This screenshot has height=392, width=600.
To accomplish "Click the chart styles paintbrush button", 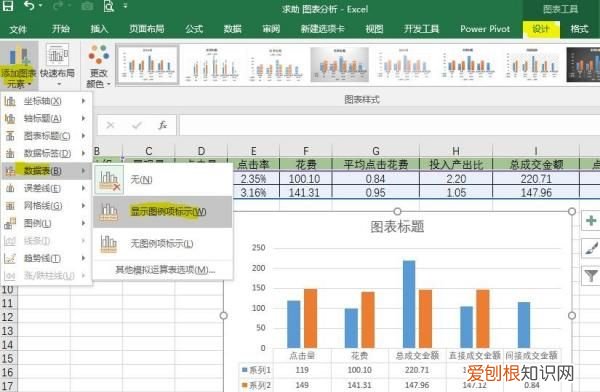I will (x=591, y=248).
